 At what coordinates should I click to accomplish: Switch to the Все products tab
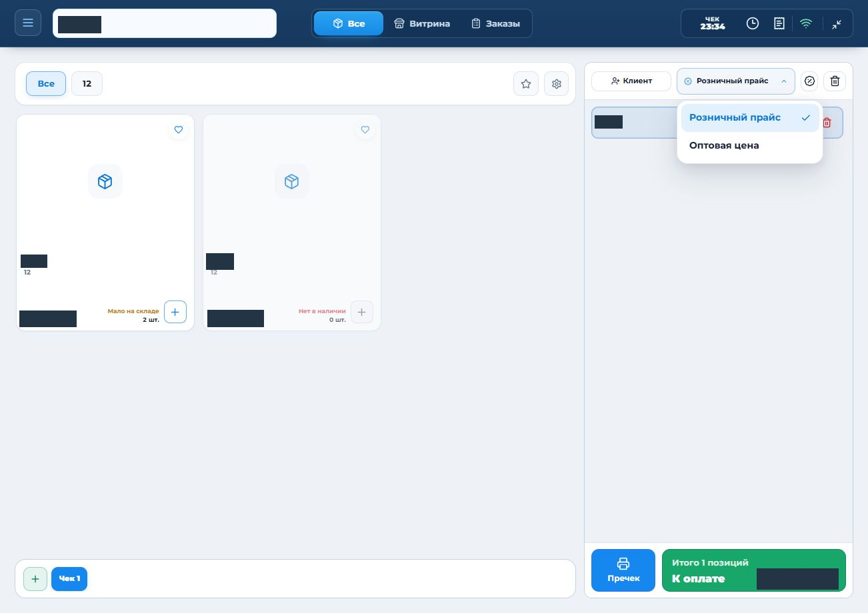(x=349, y=23)
